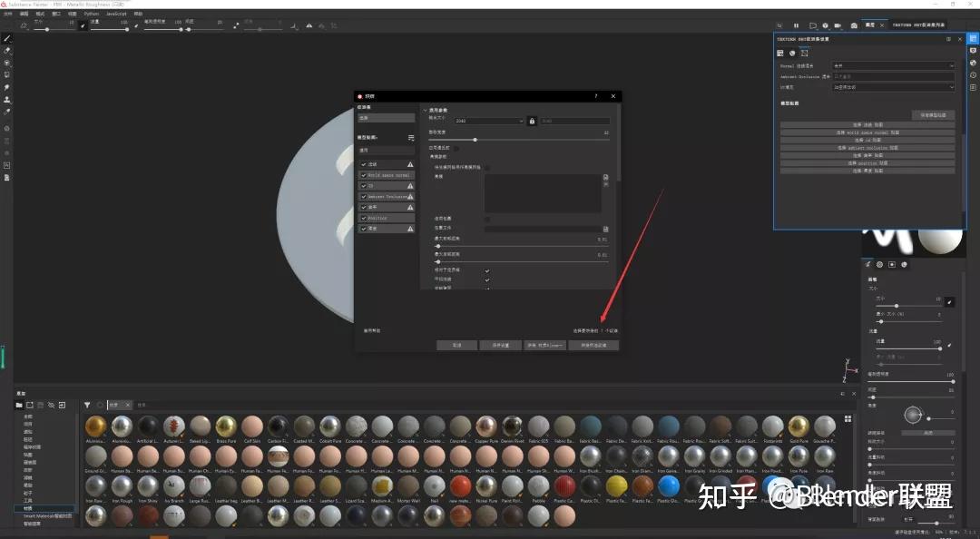Click the select ambient occlusion map button

coord(867,148)
